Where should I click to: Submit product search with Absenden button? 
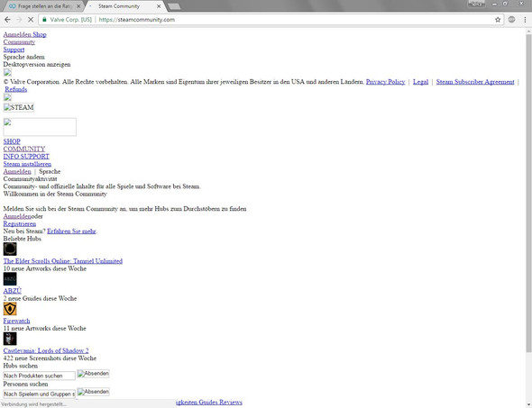tap(93, 374)
